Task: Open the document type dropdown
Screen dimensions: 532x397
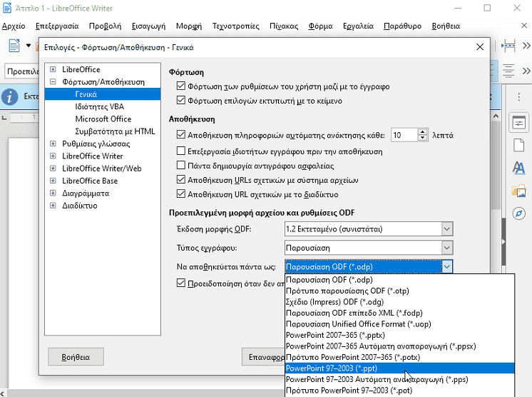Action: (369, 248)
